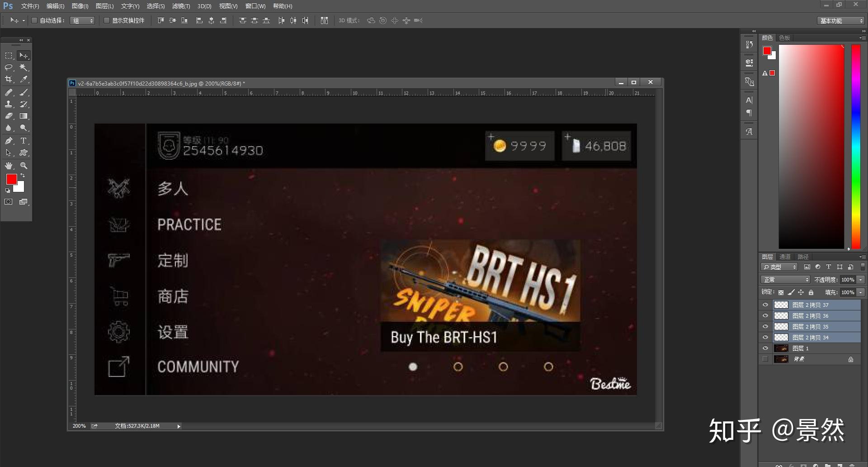Select the Magic Wand tool
This screenshot has height=467, width=868.
point(24,67)
